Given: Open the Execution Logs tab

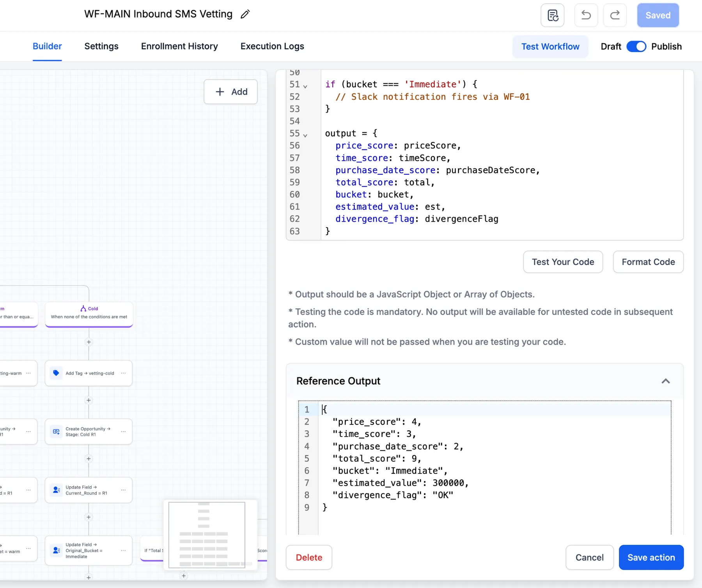Looking at the screenshot, I should (x=272, y=46).
